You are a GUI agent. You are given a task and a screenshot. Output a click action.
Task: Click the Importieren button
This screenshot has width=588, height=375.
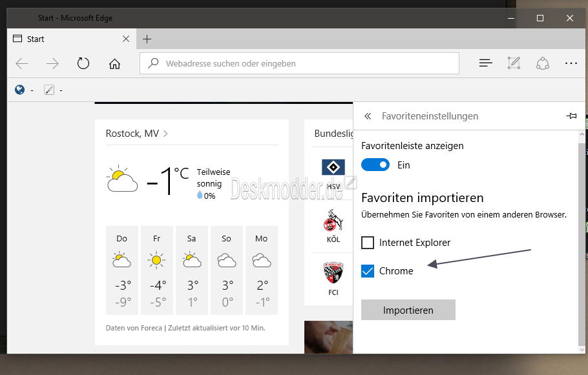click(408, 310)
